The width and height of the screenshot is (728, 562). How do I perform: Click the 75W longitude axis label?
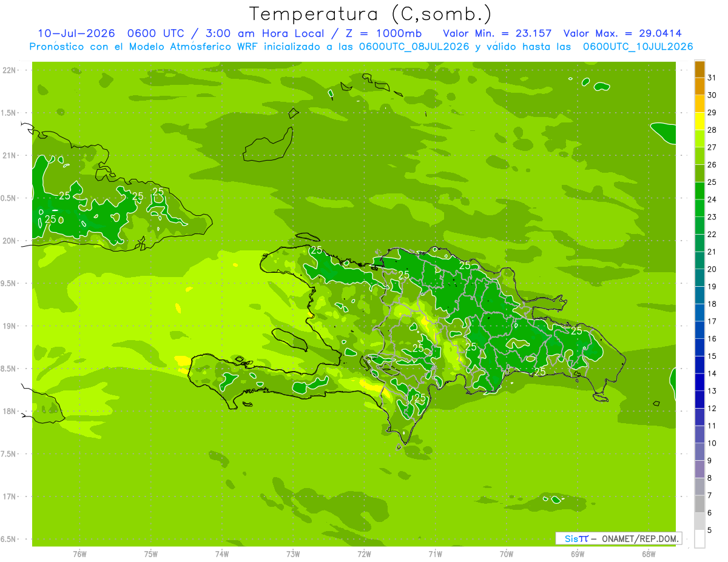tap(151, 554)
